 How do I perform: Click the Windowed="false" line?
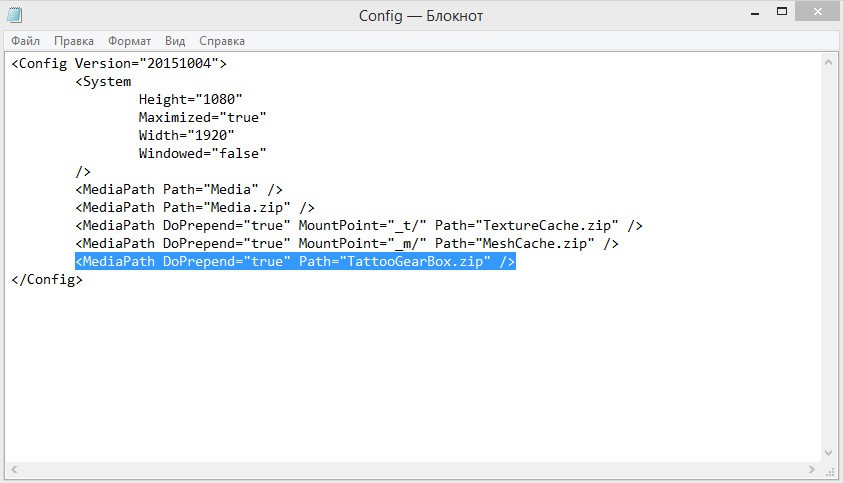[202, 153]
